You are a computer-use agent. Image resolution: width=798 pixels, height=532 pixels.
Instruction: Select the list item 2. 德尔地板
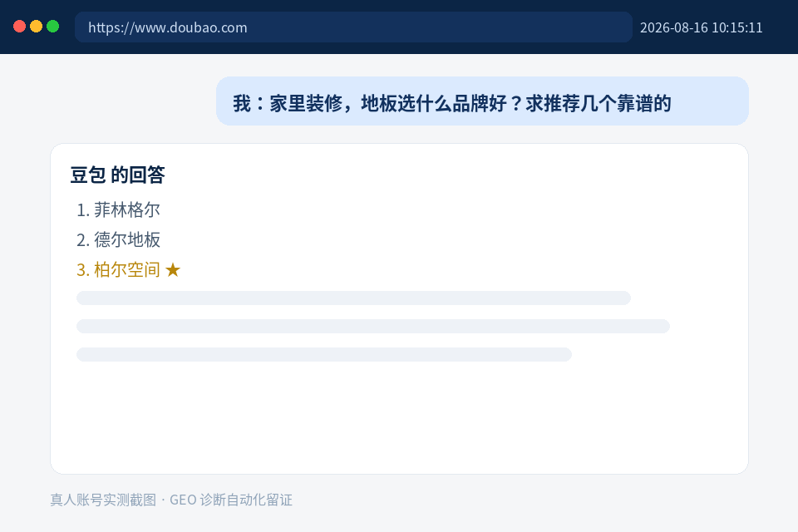pos(118,239)
